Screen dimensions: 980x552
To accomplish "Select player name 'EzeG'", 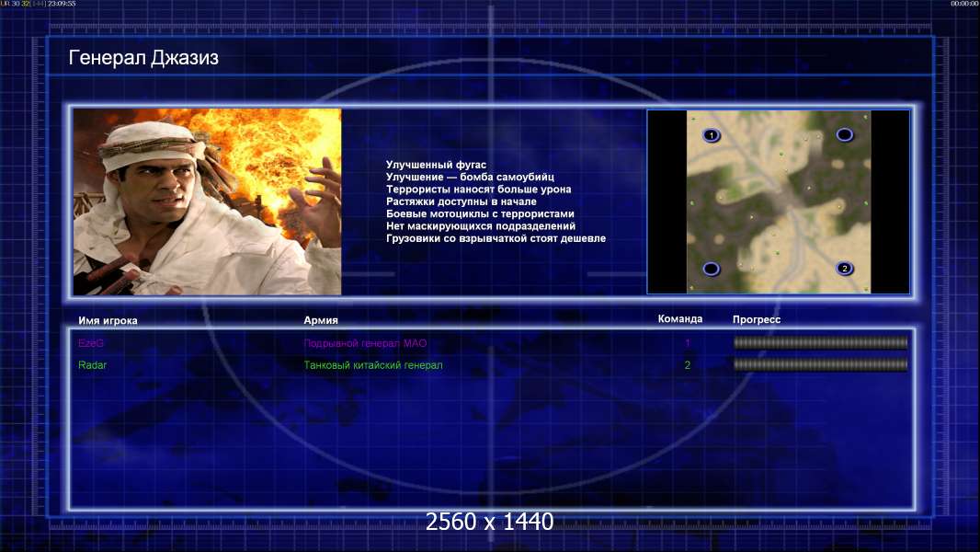I will [91, 343].
